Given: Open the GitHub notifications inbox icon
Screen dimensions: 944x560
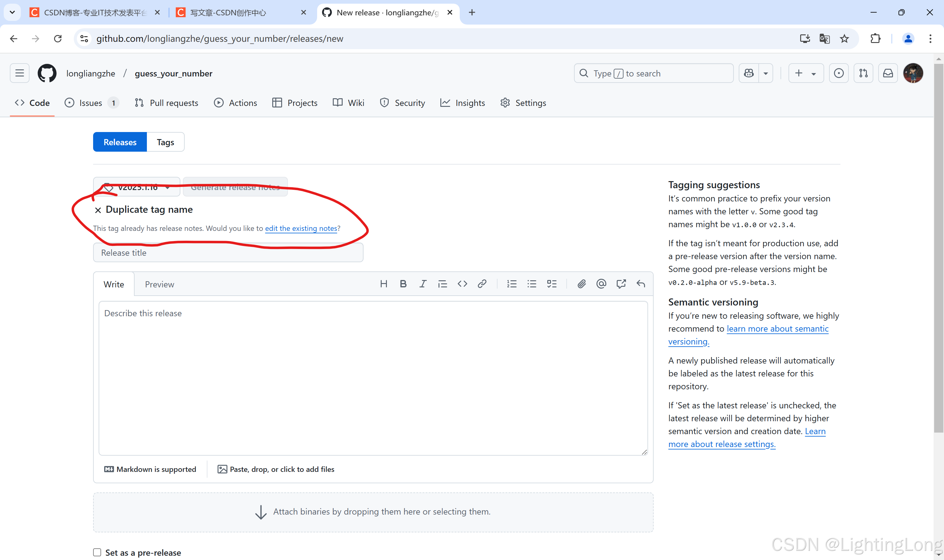Looking at the screenshot, I should (888, 73).
